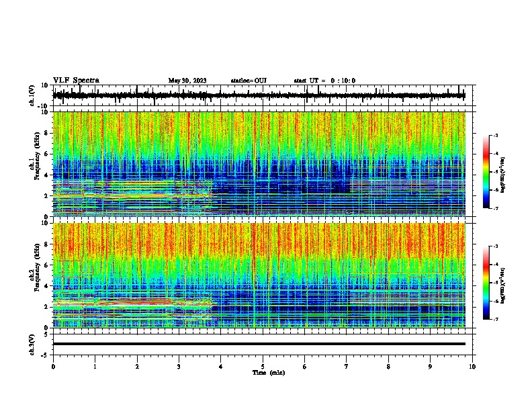Select the date text "May 30, 2023"
The image size is (532, 411).
187,81
